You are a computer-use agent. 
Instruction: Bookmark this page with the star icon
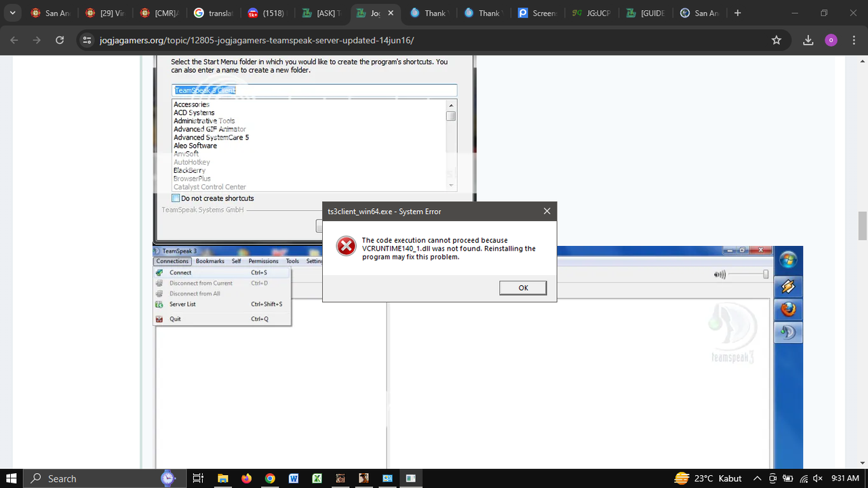[x=776, y=40]
